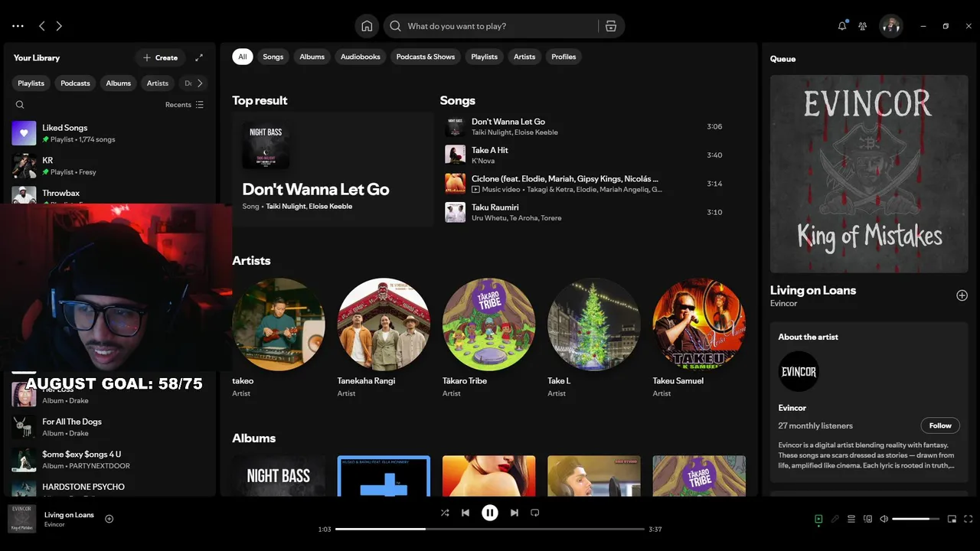Click the search magnifier icon
This screenshot has width=980, height=551.
point(395,26)
